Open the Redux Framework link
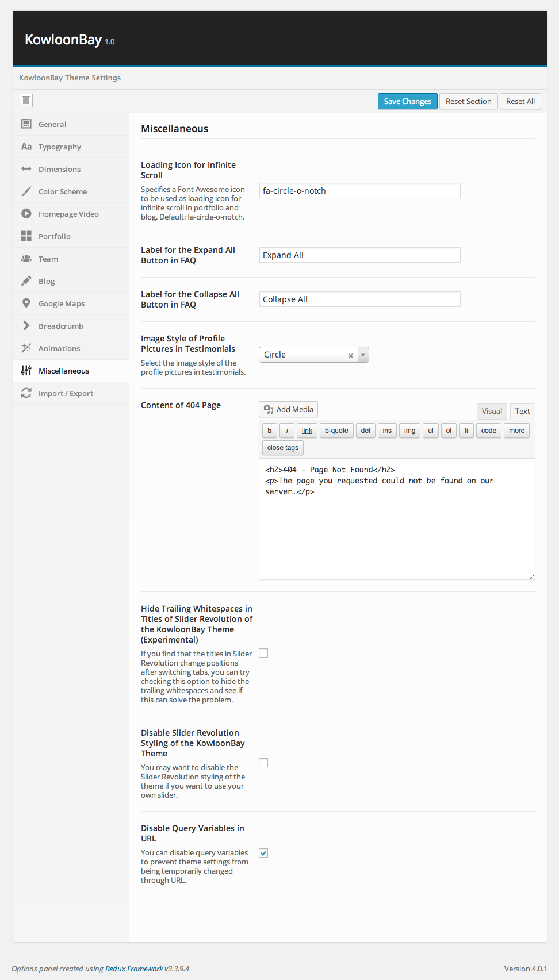 pyautogui.click(x=134, y=969)
